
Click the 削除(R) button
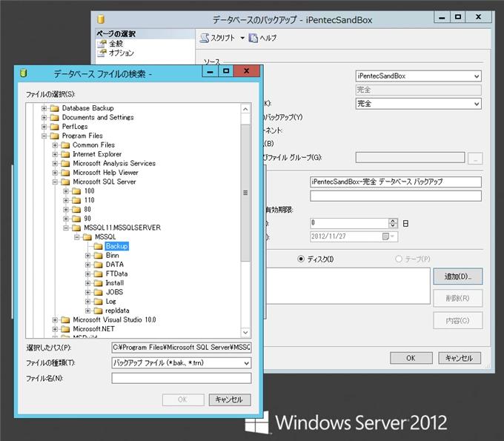click(x=458, y=298)
